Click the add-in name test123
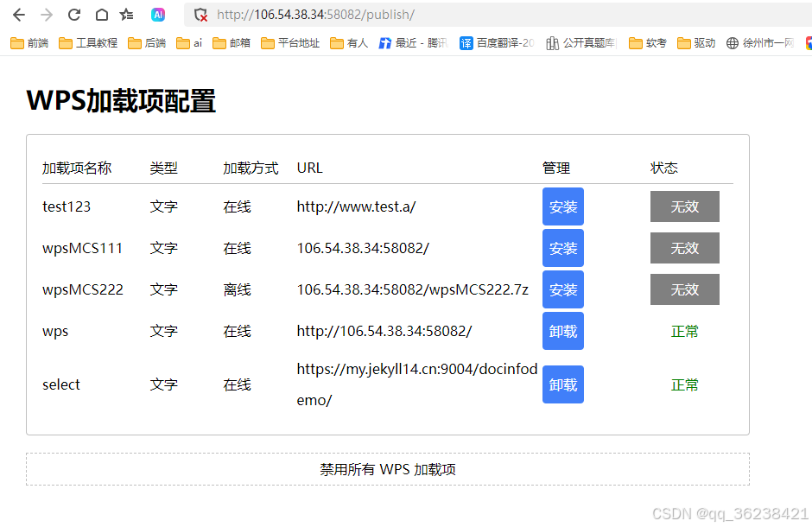 pyautogui.click(x=67, y=206)
